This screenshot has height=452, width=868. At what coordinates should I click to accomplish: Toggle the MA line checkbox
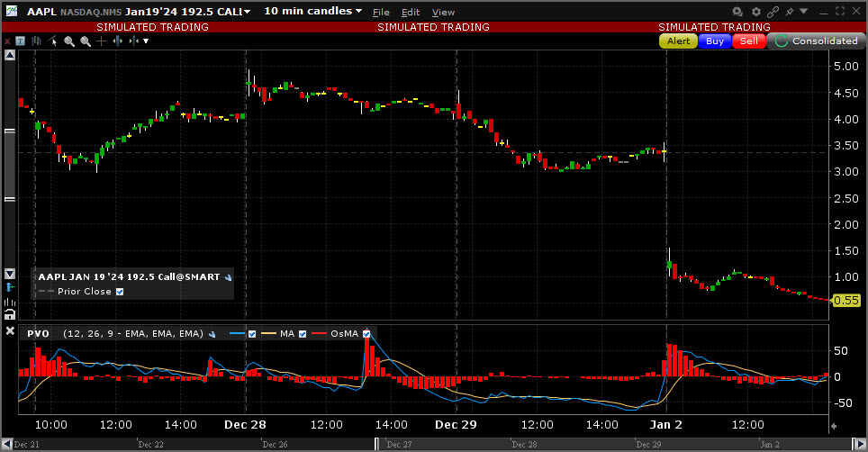click(x=303, y=334)
